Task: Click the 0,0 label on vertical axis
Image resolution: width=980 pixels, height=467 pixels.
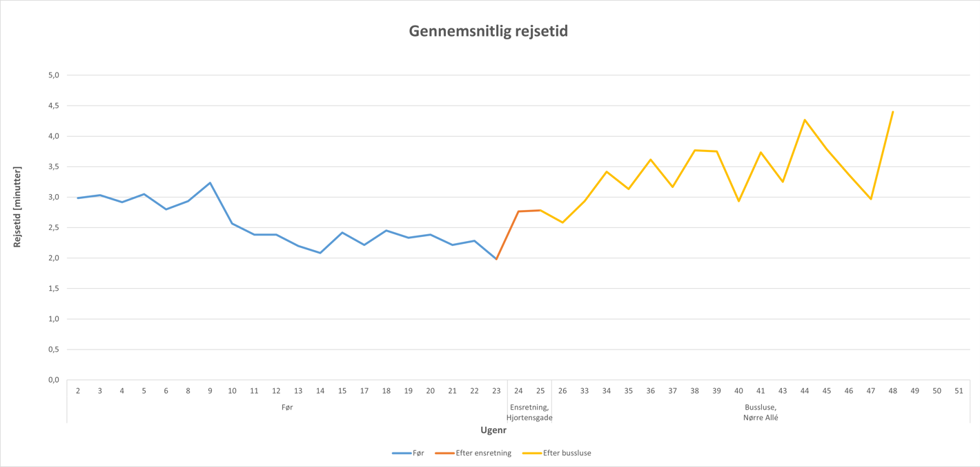Action: point(52,380)
